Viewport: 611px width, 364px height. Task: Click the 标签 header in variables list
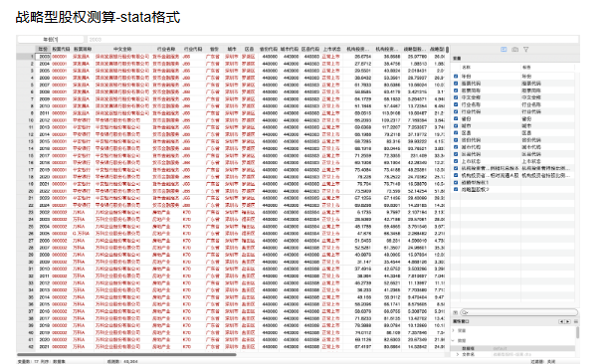point(526,68)
